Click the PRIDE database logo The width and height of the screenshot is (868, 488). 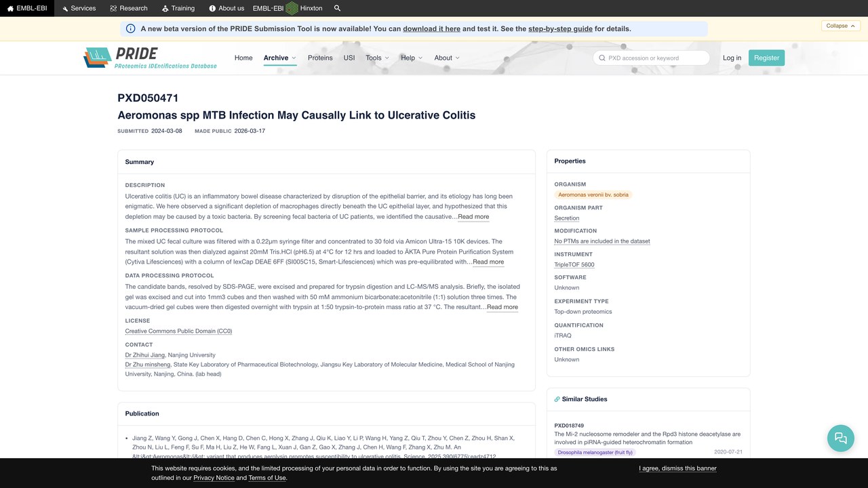coord(150,58)
